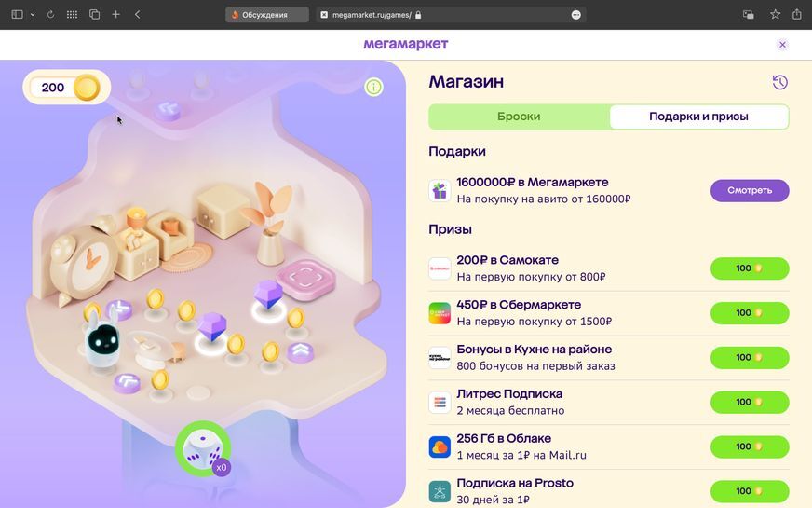Click the Облако Mail.ru cloud icon

(x=440, y=446)
